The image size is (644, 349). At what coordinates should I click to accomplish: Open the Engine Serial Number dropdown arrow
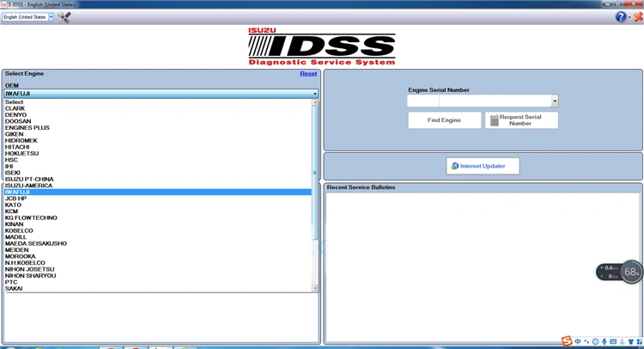tap(555, 101)
